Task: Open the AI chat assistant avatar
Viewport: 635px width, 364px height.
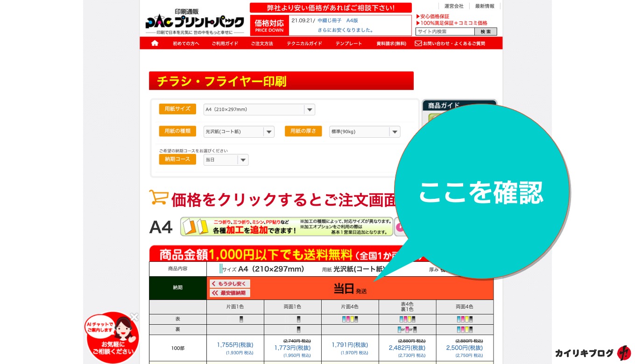Action: [113, 337]
